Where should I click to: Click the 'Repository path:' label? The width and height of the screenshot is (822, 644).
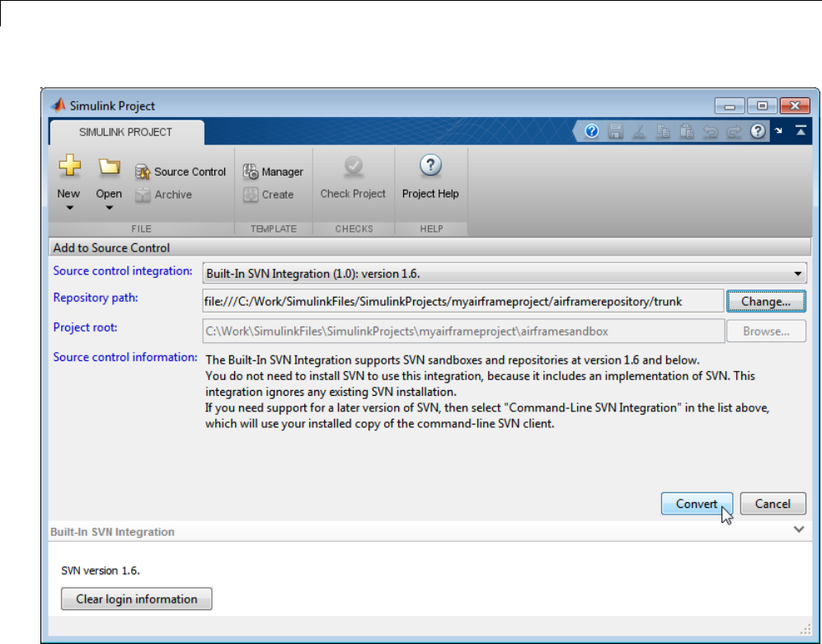pyautogui.click(x=96, y=298)
